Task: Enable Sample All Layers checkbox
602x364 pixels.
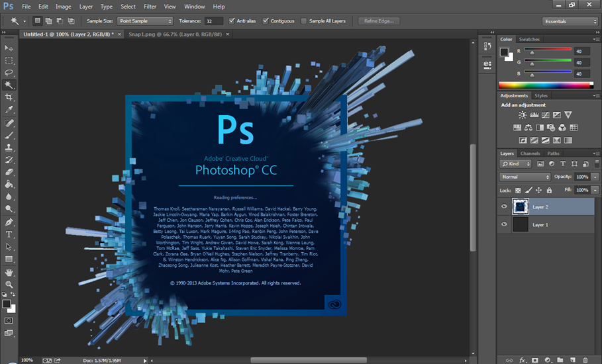Action: click(x=304, y=21)
